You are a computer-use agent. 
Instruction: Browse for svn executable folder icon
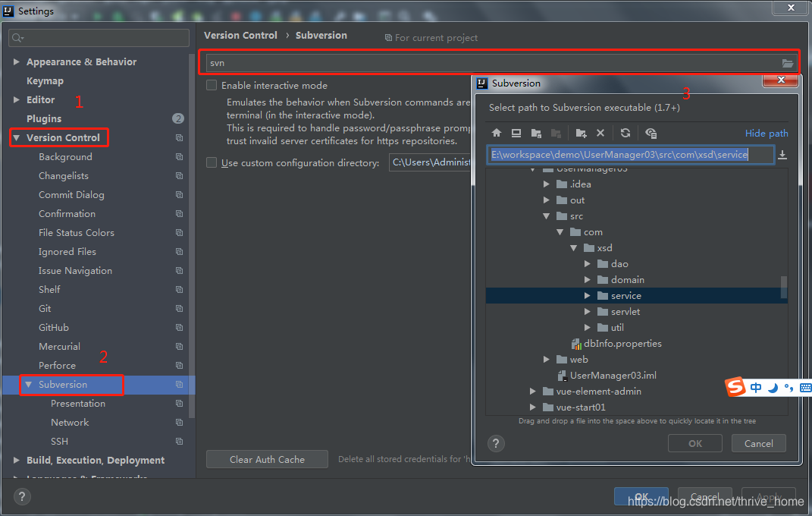(x=787, y=63)
